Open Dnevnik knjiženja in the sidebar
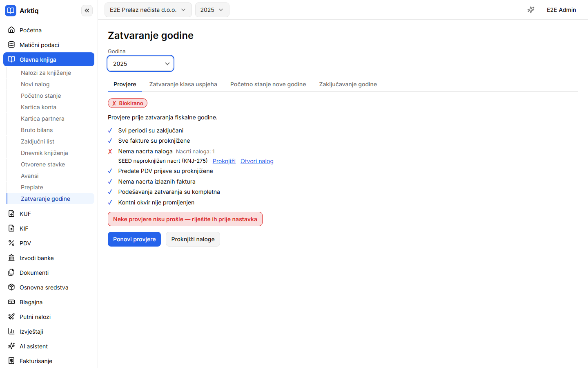The image size is (588, 368). (51, 153)
